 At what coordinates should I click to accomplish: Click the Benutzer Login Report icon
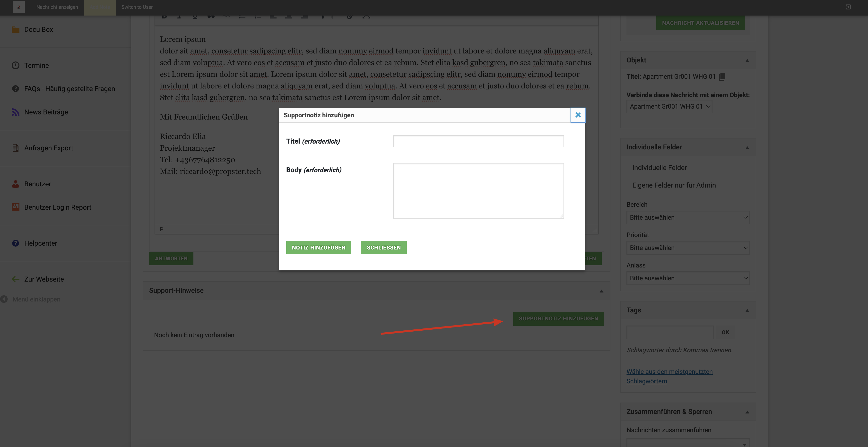pos(16,207)
